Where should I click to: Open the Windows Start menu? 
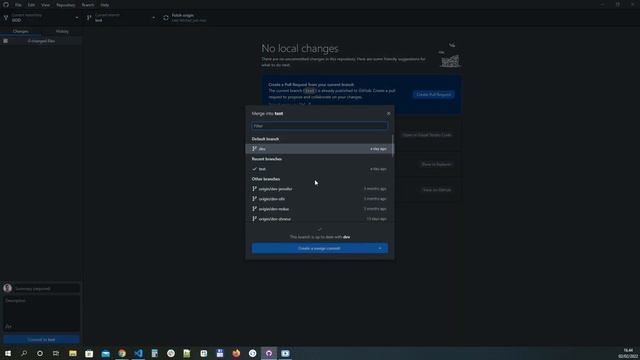click(8, 353)
